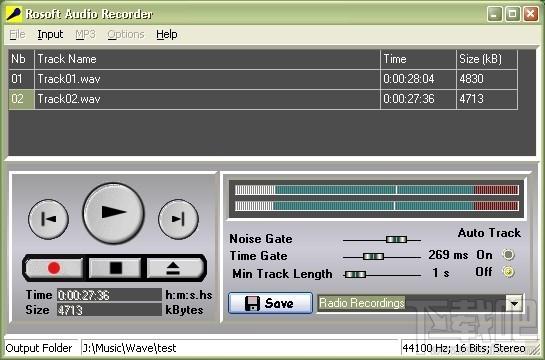Click the Size (kB) column header

click(487, 59)
